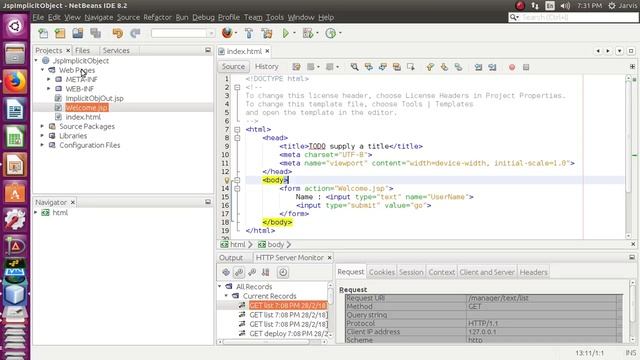Screen dimensions: 640x360
Task: Open the configuration combo box in toolbar
Action: [182, 33]
